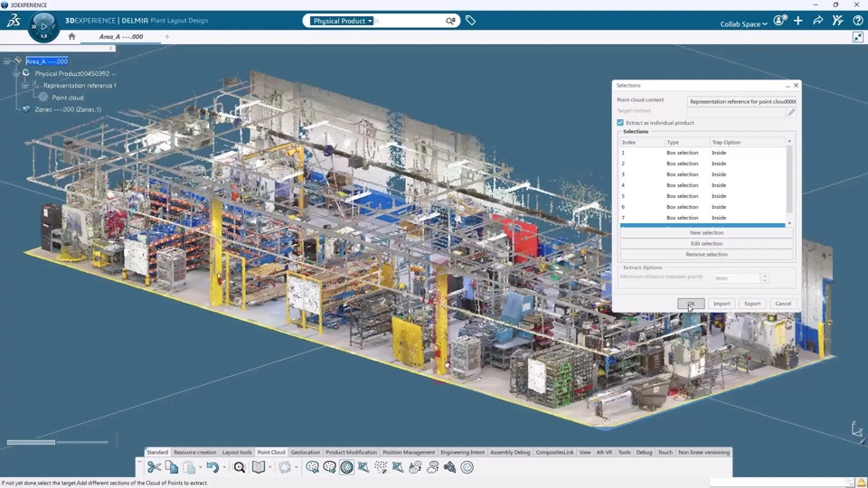Open the Paste options dropdown arrow

tap(200, 467)
